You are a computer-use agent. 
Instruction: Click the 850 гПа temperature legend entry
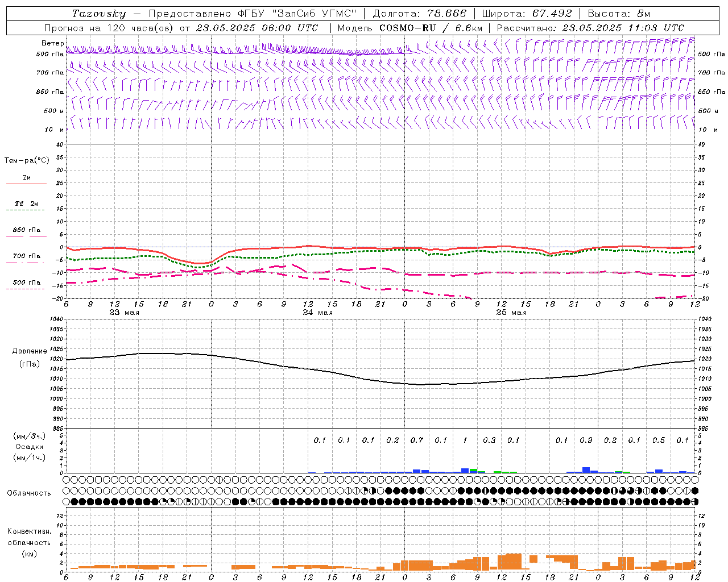pos(26,230)
